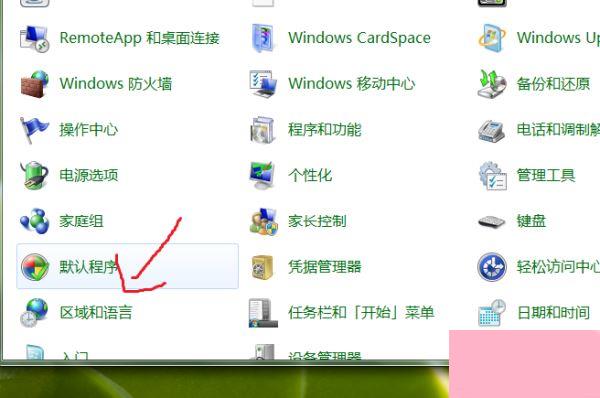Open RemoteApp 和桌面连接 link
Screen dimensions: 600x398
(139, 38)
